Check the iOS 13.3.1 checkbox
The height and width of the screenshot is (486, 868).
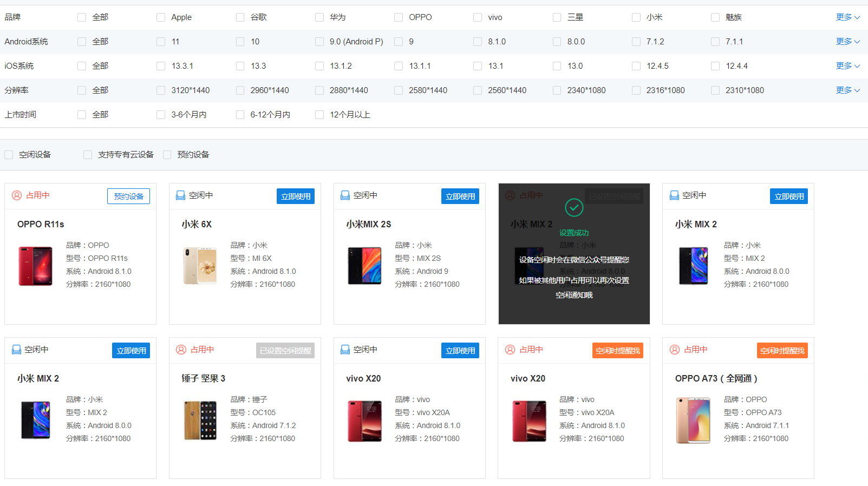161,66
